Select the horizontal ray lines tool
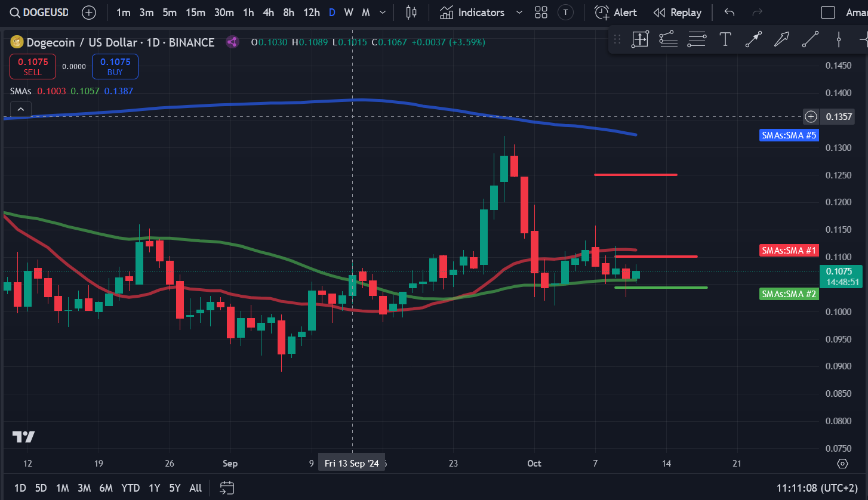 coord(697,40)
